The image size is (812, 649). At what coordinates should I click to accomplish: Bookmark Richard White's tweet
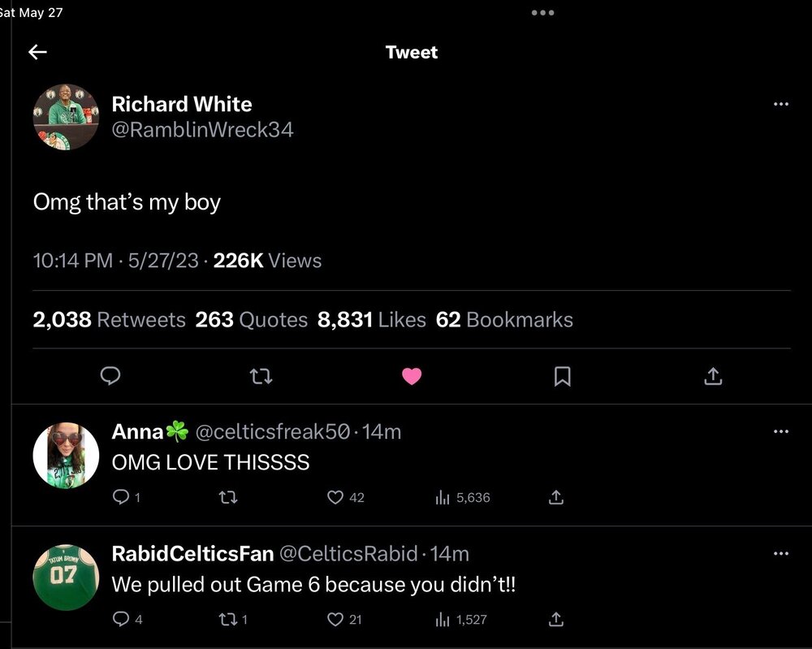coord(562,375)
